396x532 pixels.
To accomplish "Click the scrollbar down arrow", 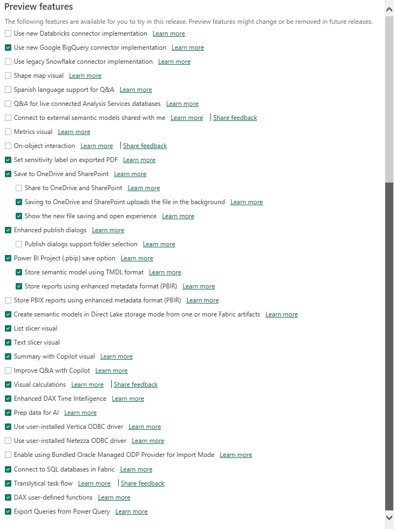I will [389, 517].
